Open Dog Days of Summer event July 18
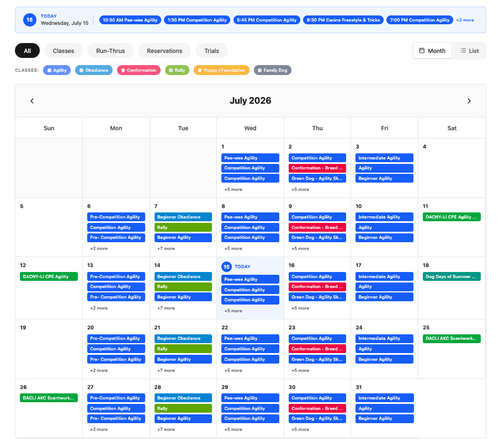Viewport: 499px width, 448px height. [452, 276]
